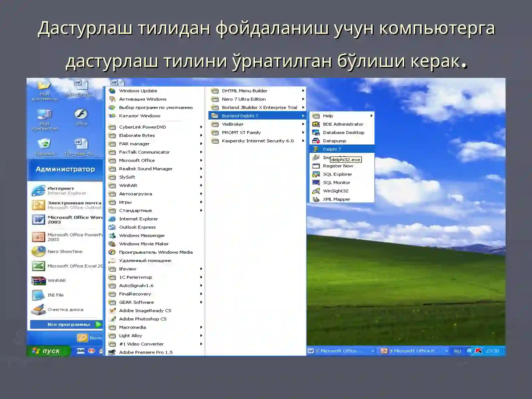Viewport: 532px width, 399px height.
Task: Launch Windows Messenger icon
Action: click(112, 235)
